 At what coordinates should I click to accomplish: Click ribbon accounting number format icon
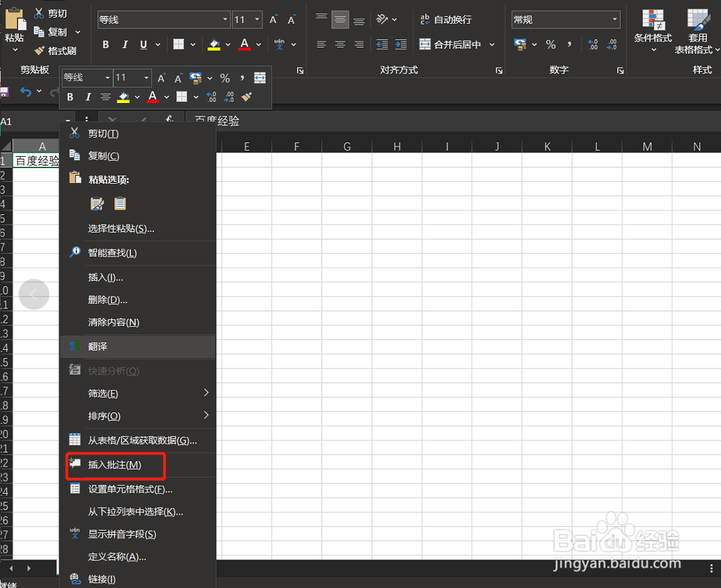point(520,45)
